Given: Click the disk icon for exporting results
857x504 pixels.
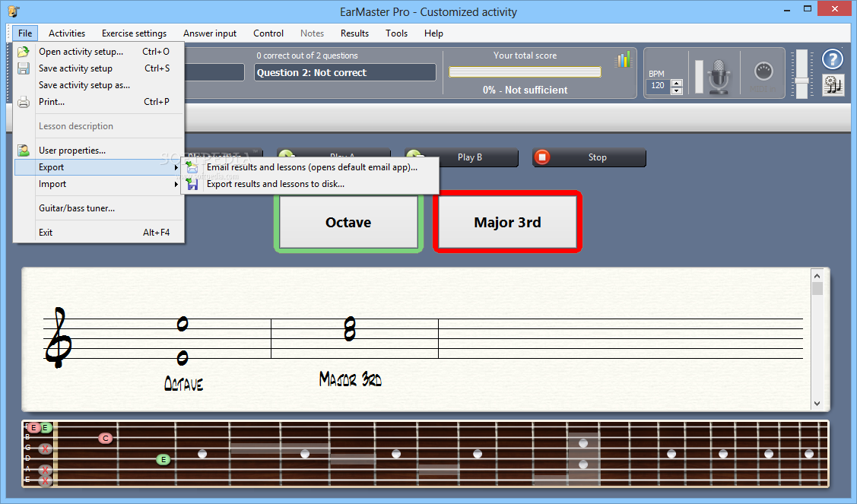Looking at the screenshot, I should (x=192, y=184).
